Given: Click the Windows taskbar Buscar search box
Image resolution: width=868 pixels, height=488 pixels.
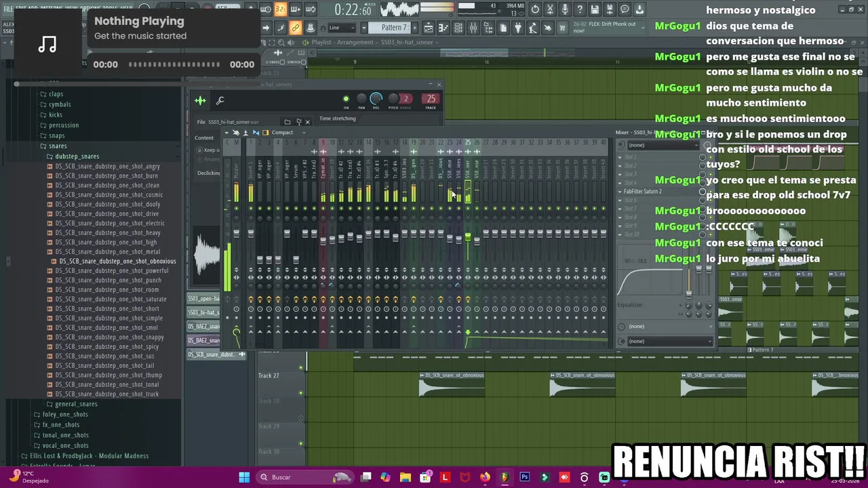Looking at the screenshot, I should pos(304,477).
